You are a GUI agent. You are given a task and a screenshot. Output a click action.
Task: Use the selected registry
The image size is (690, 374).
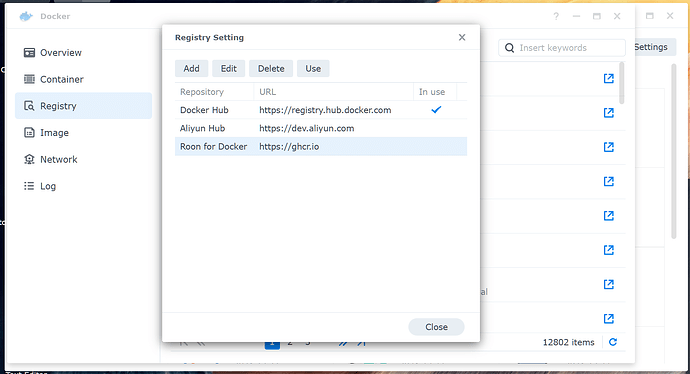313,69
